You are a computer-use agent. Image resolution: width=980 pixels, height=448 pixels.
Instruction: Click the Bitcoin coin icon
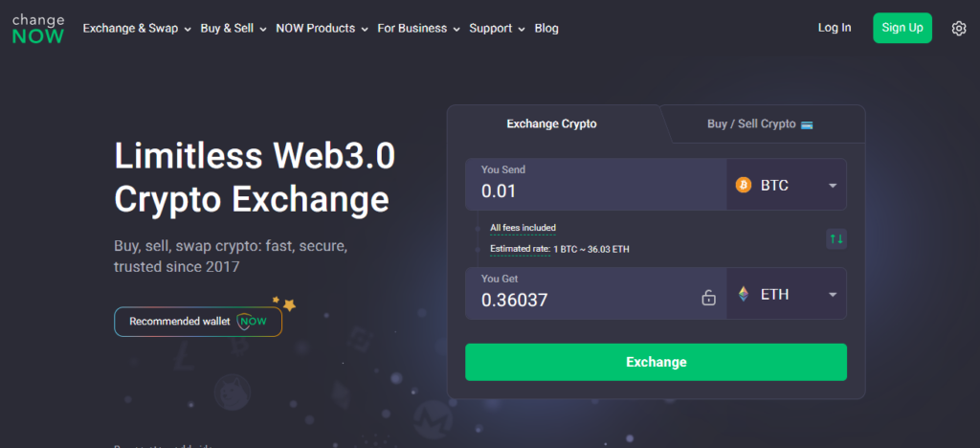743,185
